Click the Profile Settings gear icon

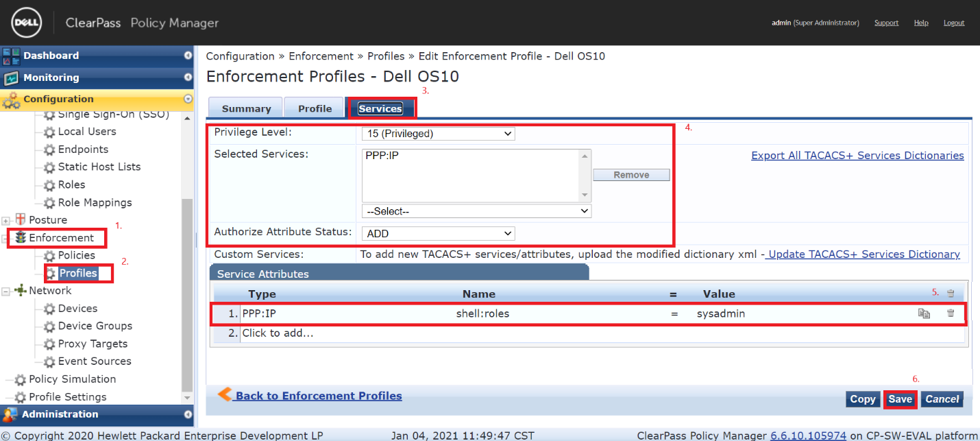pos(21,398)
